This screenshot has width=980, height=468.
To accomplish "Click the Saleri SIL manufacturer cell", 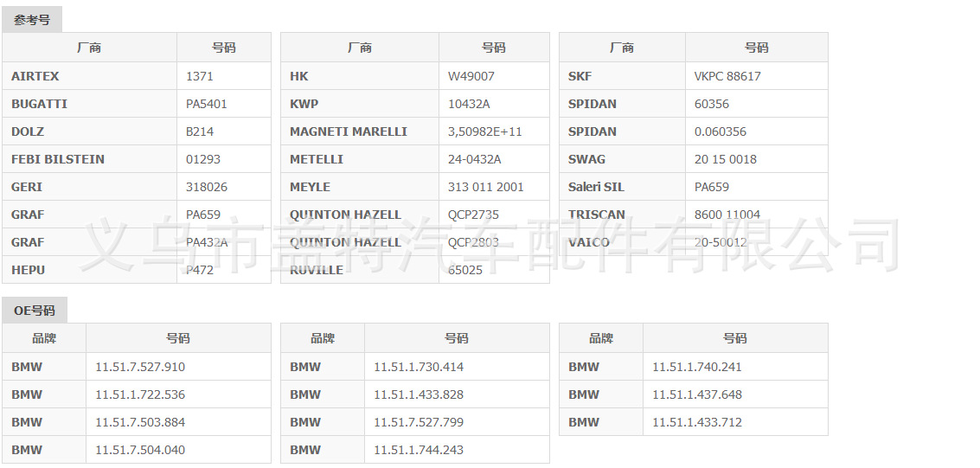I will tap(596, 187).
